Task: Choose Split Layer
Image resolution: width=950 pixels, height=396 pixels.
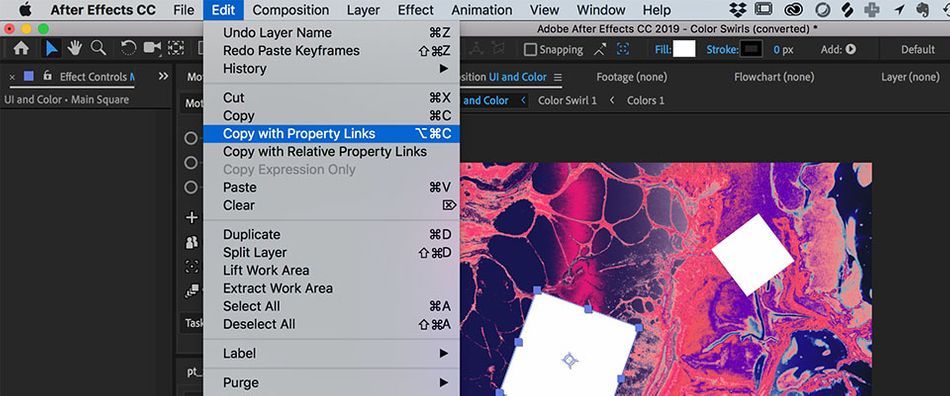Action: (331, 252)
